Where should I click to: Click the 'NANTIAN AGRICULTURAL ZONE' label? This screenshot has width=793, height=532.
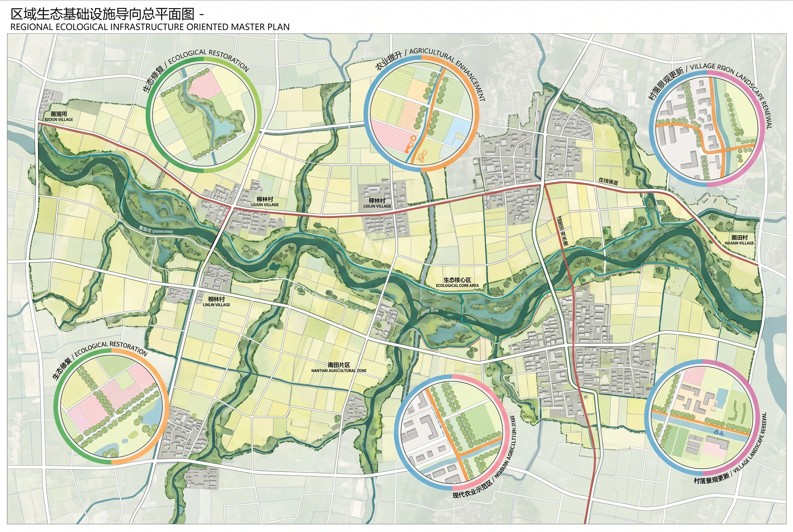point(339,370)
